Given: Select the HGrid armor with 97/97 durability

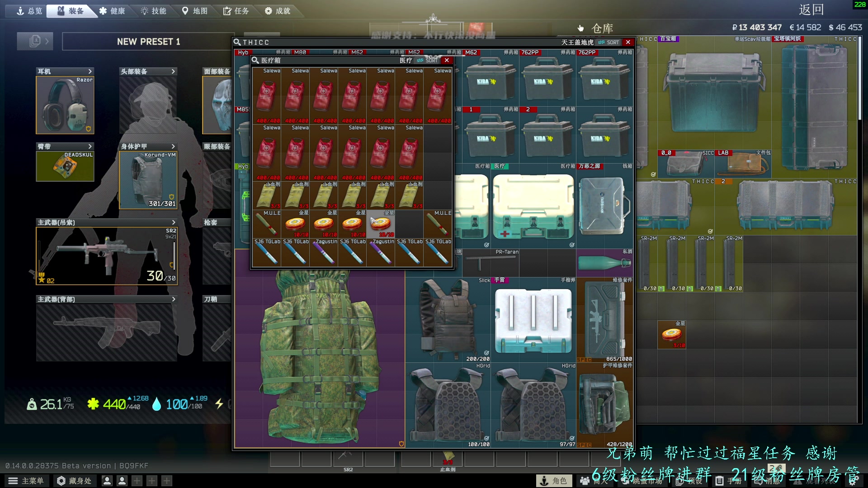Looking at the screenshot, I should coord(533,405).
